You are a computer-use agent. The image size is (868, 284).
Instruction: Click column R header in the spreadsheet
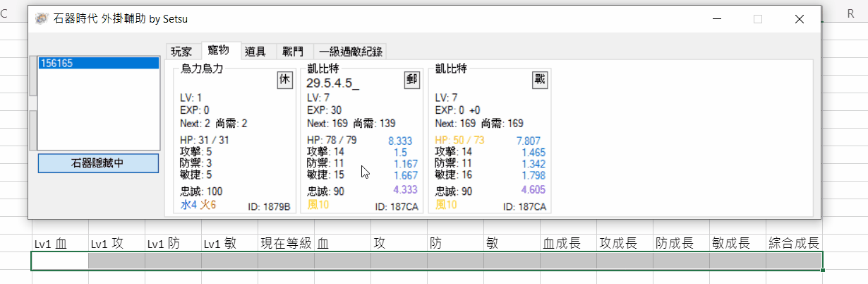coord(850,14)
